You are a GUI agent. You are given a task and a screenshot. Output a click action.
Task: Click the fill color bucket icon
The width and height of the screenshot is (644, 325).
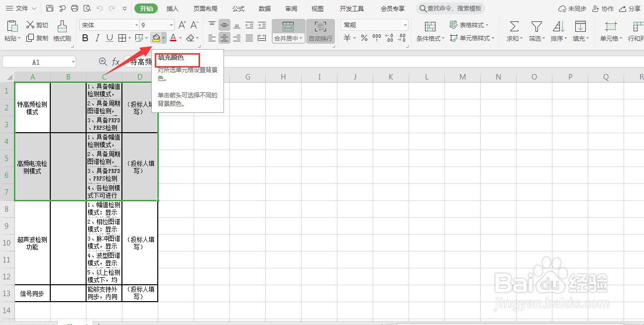(156, 38)
